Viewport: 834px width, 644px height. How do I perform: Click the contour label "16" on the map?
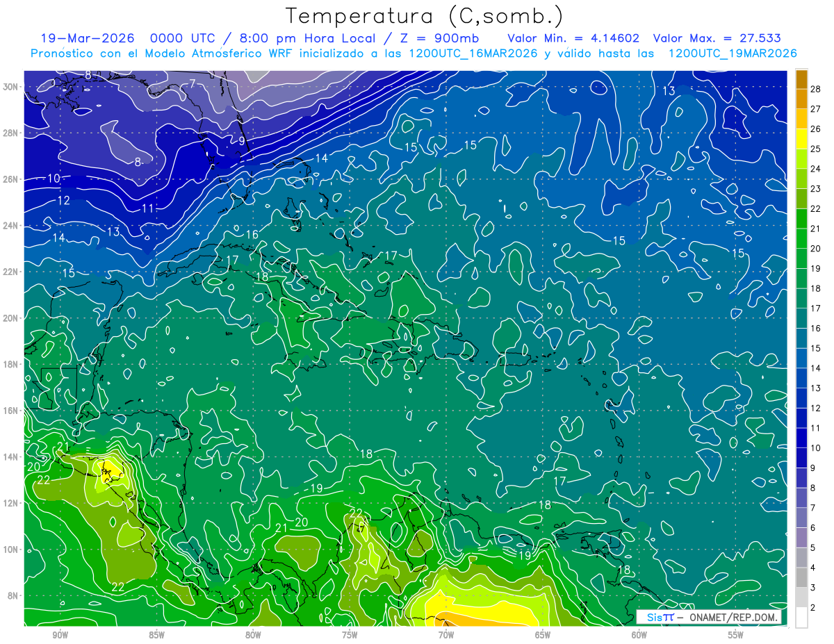point(252,235)
